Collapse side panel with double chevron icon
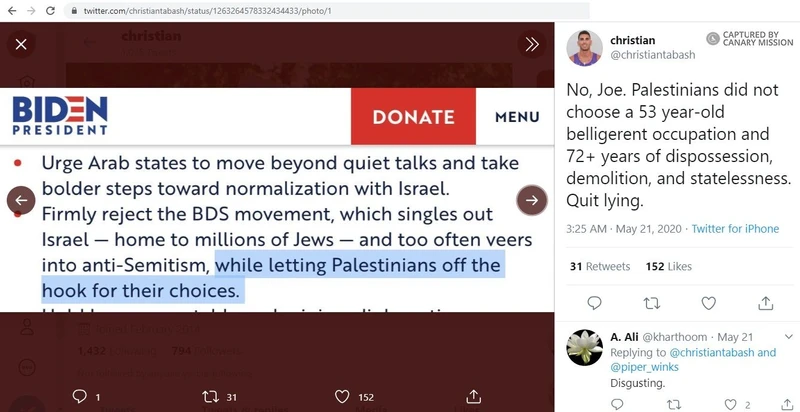 click(x=532, y=44)
